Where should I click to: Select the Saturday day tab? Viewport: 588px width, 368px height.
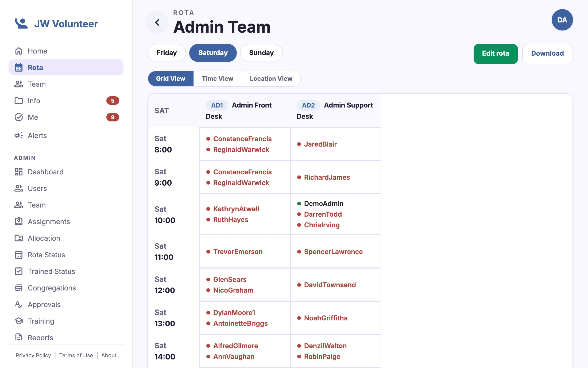tap(213, 53)
